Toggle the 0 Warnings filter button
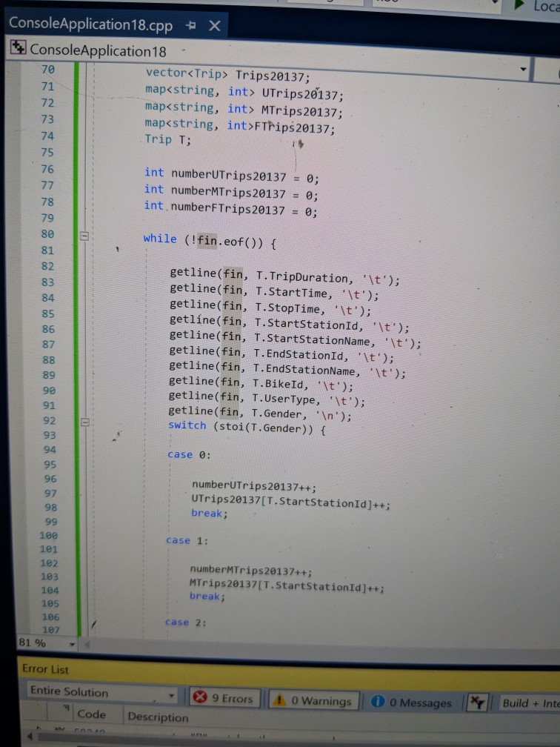Screen dimensions: 560x747 pyautogui.click(x=314, y=700)
